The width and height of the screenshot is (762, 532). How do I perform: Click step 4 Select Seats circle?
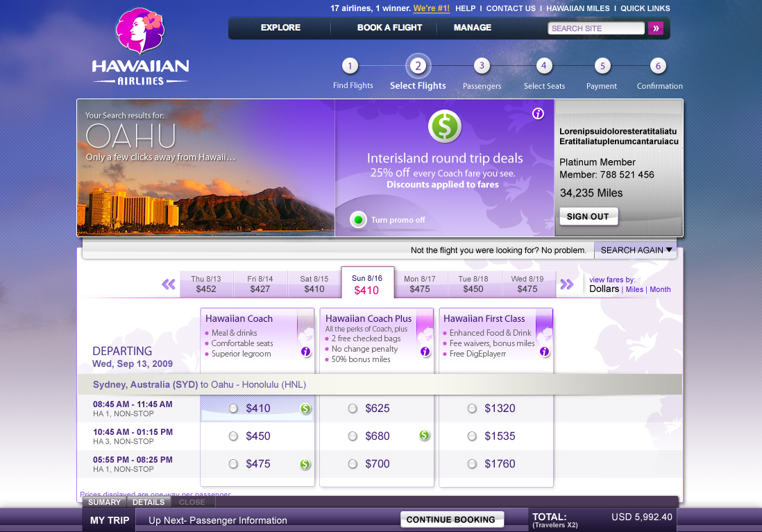tap(544, 66)
